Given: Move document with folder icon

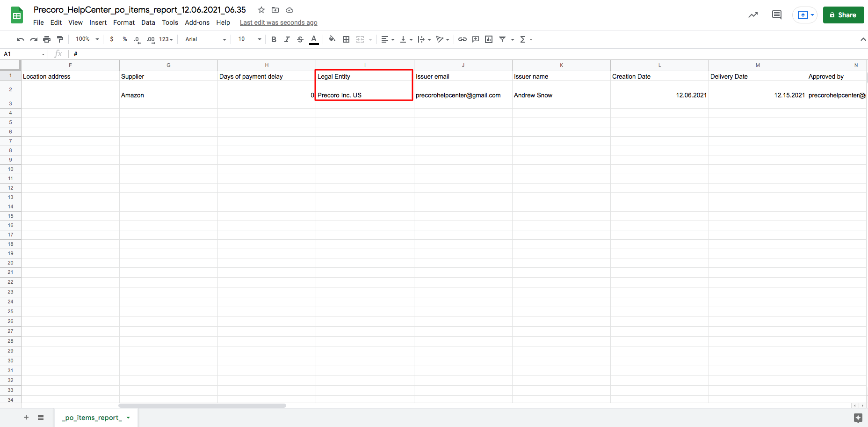Looking at the screenshot, I should click(275, 10).
